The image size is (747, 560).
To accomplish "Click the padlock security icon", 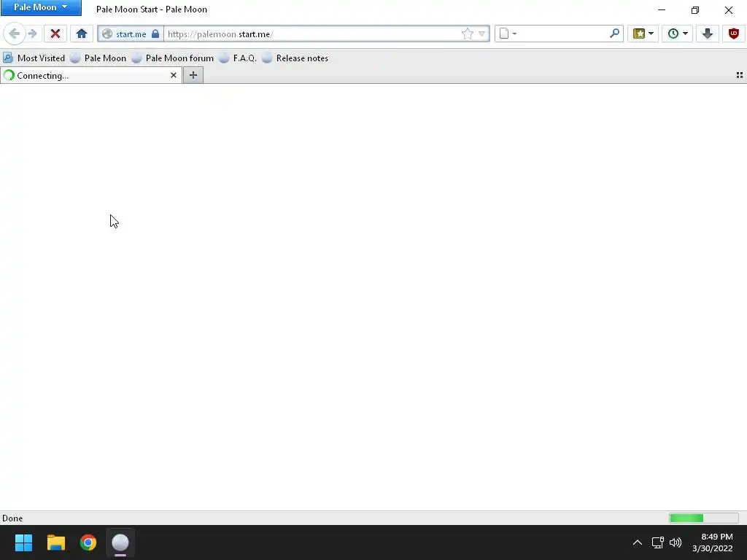I will (x=155, y=34).
